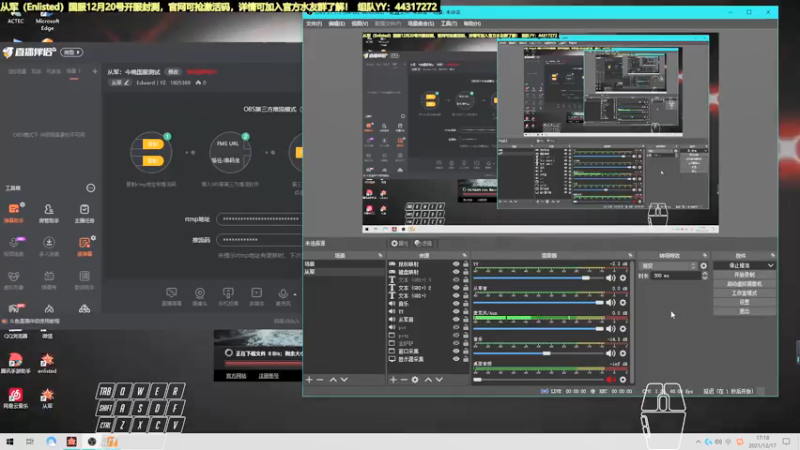
Task: Expand arrow next to 麦克风 in 直播伴侣
Action: [295, 294]
